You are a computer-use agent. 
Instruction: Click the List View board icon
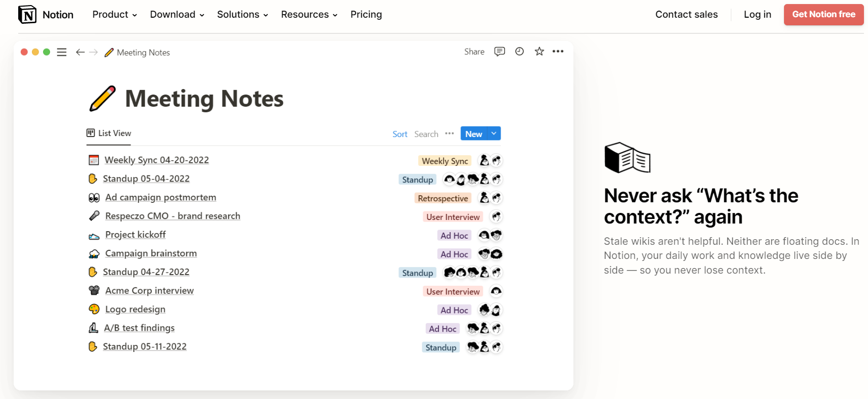(91, 133)
